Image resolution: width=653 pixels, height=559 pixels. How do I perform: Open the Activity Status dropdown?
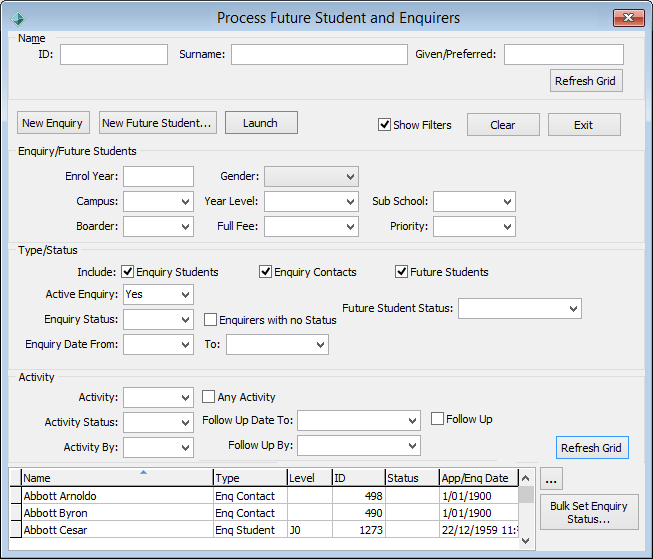(x=158, y=422)
